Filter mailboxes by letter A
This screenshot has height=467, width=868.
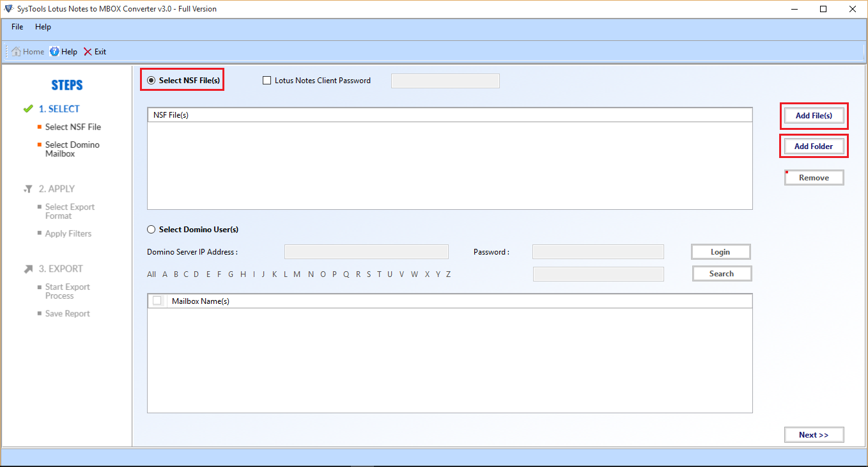click(x=165, y=274)
